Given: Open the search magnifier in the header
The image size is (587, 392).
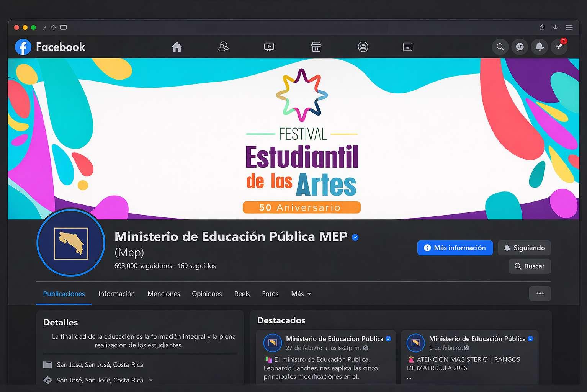Looking at the screenshot, I should pos(500,47).
